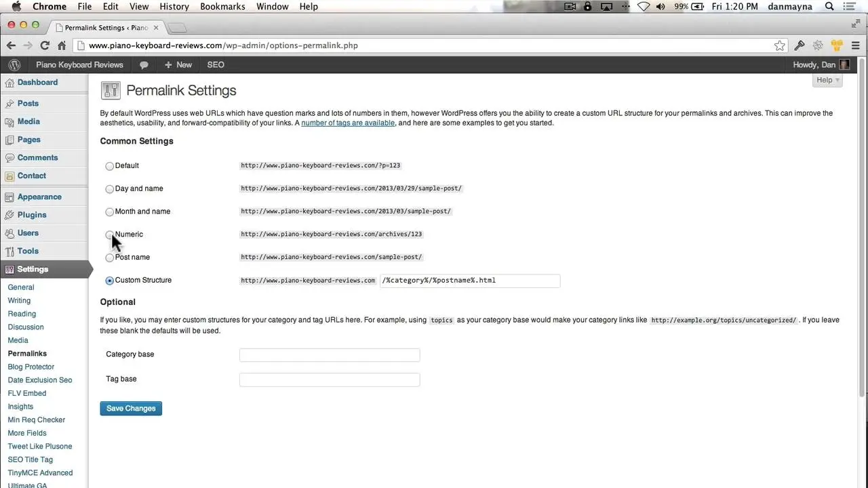Open TinyMCE Advanced settings link
868x488 pixels.
40,473
